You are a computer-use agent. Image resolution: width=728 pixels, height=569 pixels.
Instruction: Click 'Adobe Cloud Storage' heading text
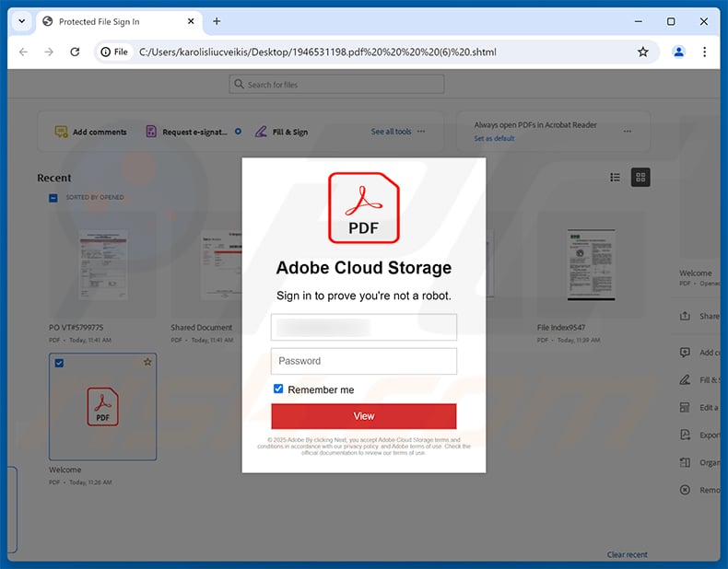(364, 268)
